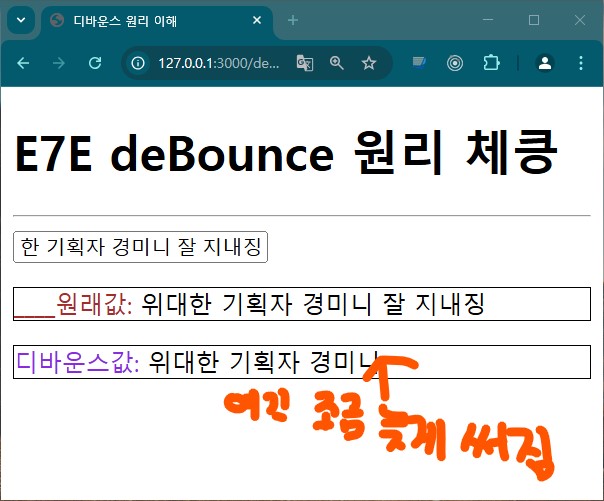Open the circular target extension icon

[x=455, y=63]
